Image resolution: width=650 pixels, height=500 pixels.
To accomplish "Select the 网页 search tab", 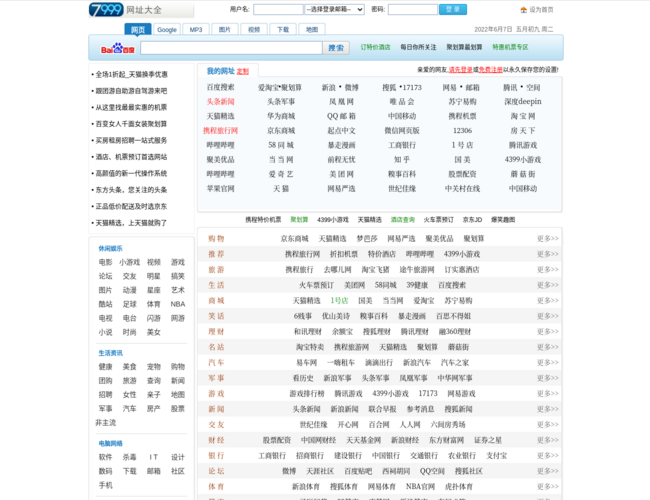I will pyautogui.click(x=138, y=29).
